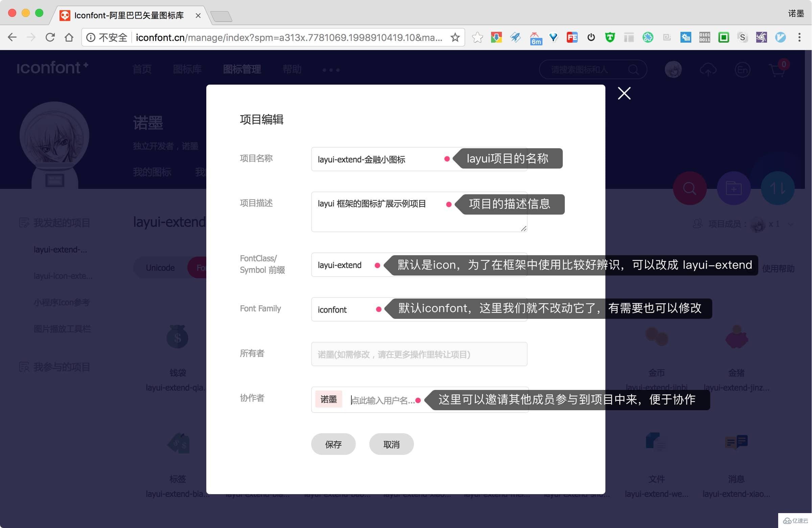Click the iconfont logo

click(x=52, y=68)
